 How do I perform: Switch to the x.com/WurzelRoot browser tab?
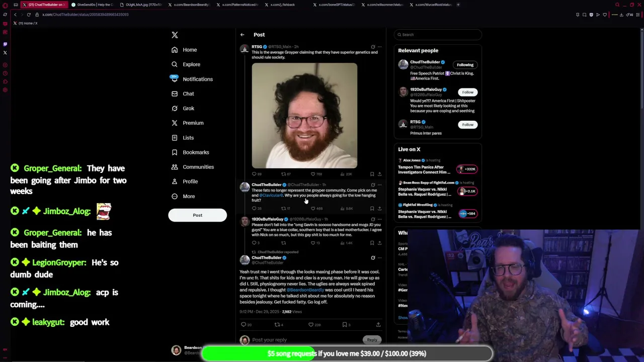point(432,5)
